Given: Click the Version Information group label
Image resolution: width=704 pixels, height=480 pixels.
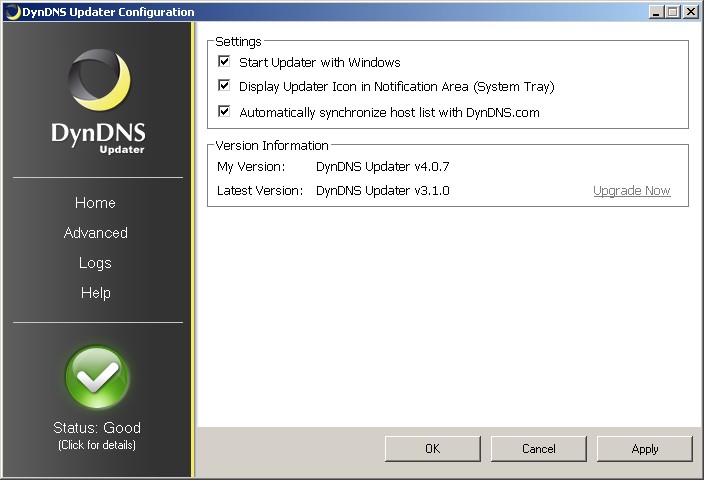Looking at the screenshot, I should tap(272, 145).
